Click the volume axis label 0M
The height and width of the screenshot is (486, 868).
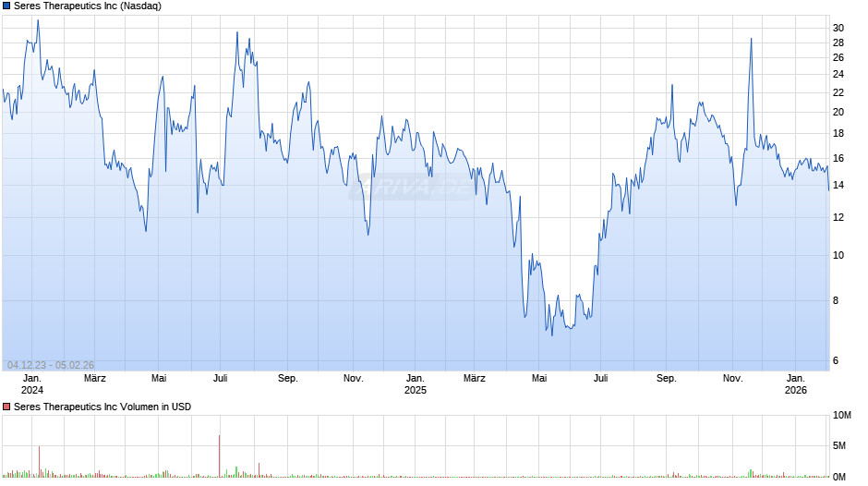coord(839,477)
